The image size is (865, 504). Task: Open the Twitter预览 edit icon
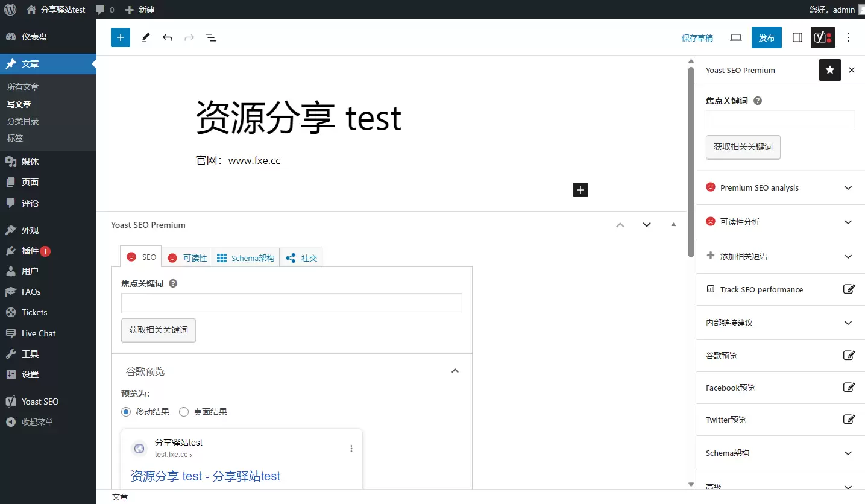coord(849,420)
